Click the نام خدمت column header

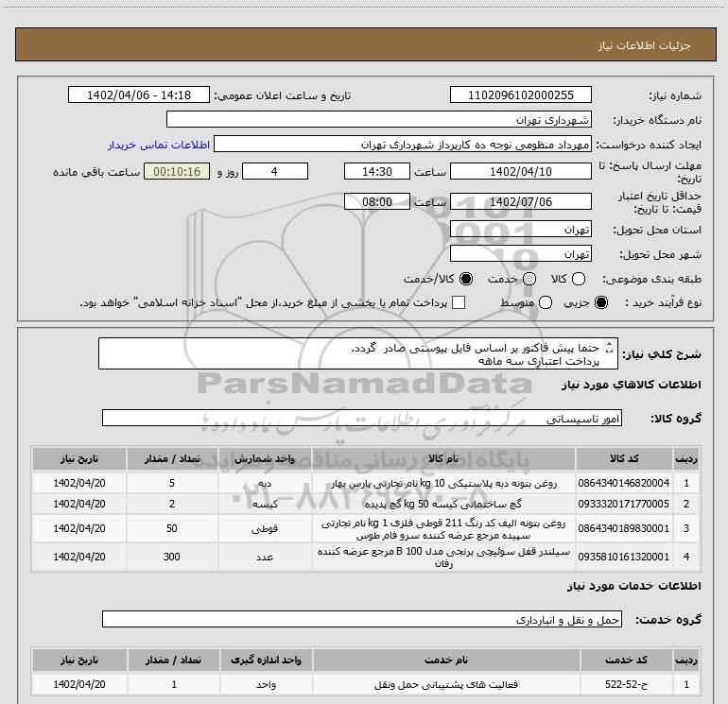(x=446, y=660)
